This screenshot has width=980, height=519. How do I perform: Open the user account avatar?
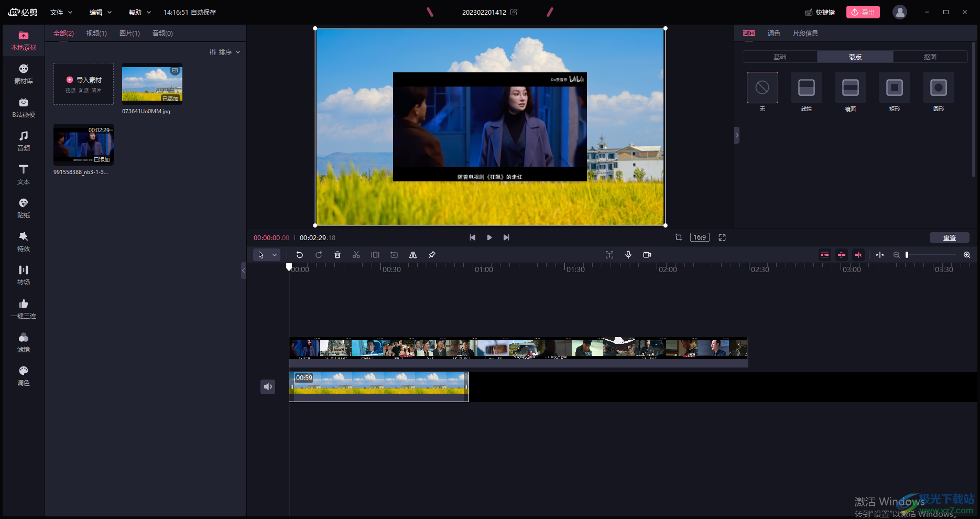(x=900, y=12)
